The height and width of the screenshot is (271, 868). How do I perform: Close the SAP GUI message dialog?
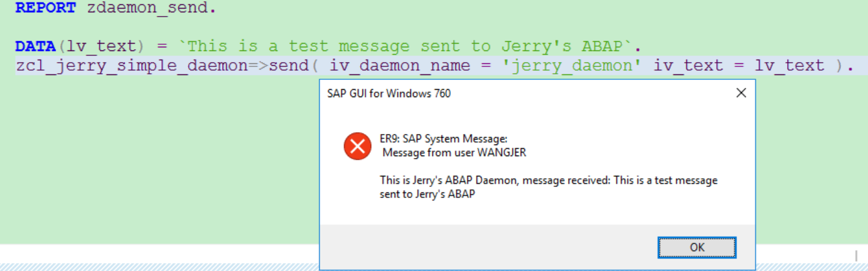click(x=741, y=93)
